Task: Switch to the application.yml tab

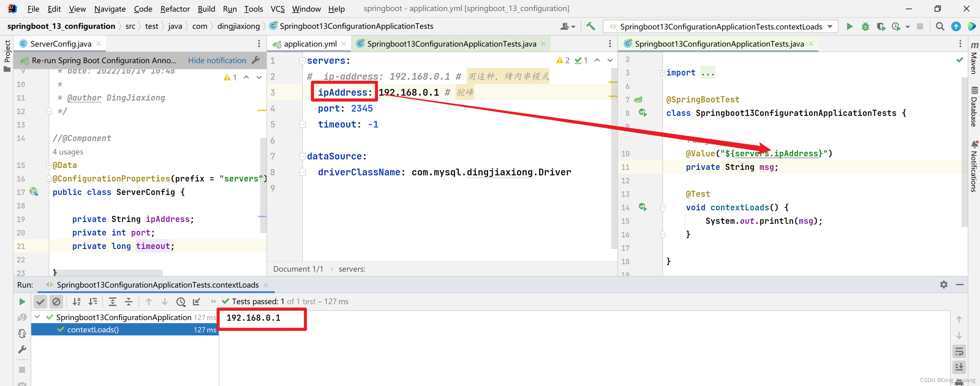Action: click(310, 44)
